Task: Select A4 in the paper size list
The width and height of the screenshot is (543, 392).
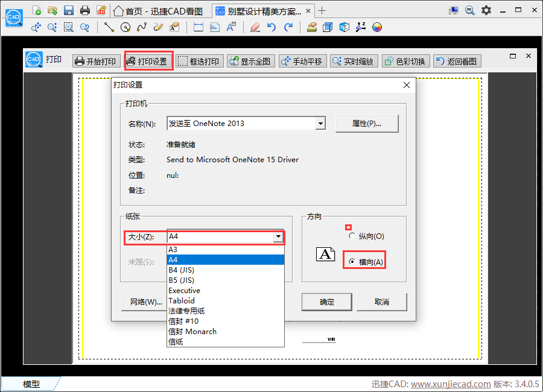Action: (226, 259)
